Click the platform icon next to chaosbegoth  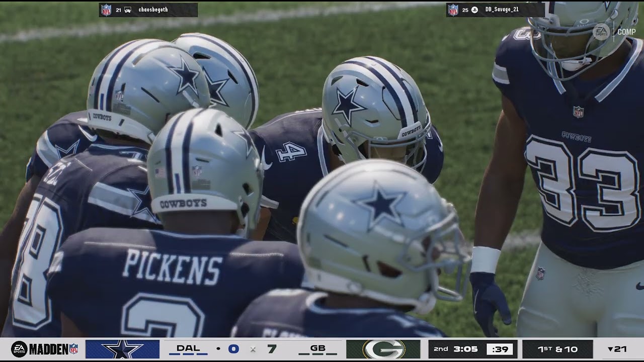click(x=128, y=10)
